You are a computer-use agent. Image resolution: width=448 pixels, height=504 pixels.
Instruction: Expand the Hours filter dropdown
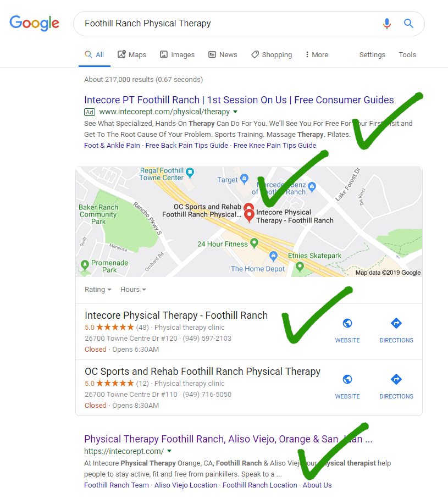[134, 290]
